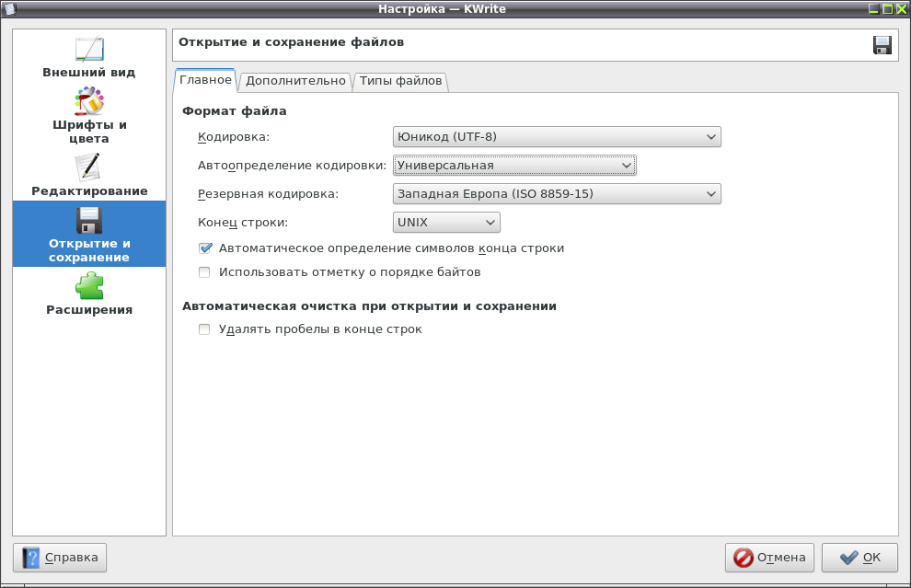This screenshot has width=911, height=588.
Task: Click the floppy disk icon in header
Action: (882, 45)
